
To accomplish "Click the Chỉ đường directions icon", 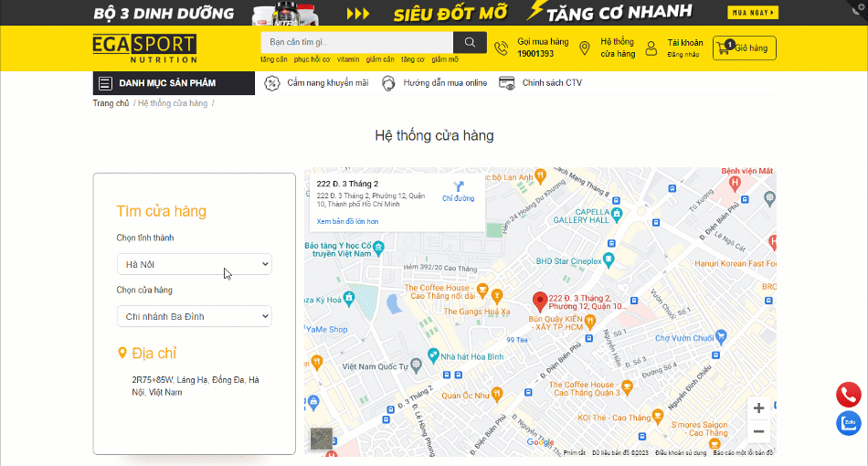I will (459, 186).
